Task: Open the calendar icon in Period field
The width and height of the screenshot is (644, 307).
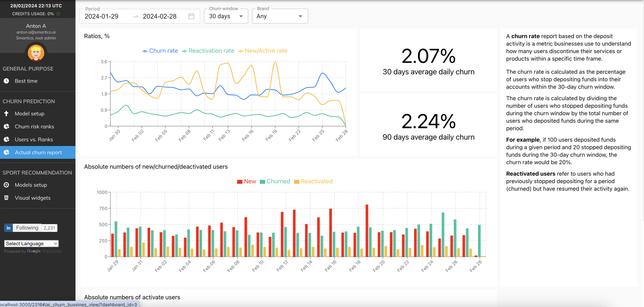Action: point(192,17)
